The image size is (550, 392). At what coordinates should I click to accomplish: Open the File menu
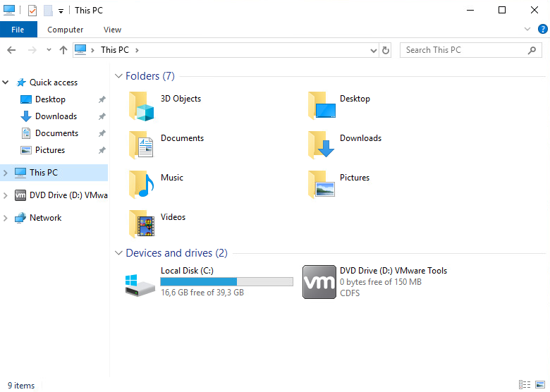(18, 30)
